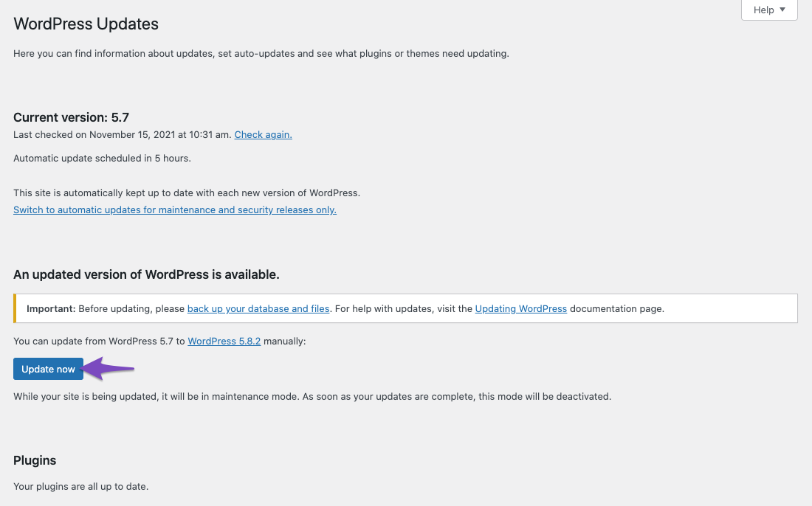Click the purple arrow beside Update now
This screenshot has width=812, height=506.
pyautogui.click(x=109, y=368)
